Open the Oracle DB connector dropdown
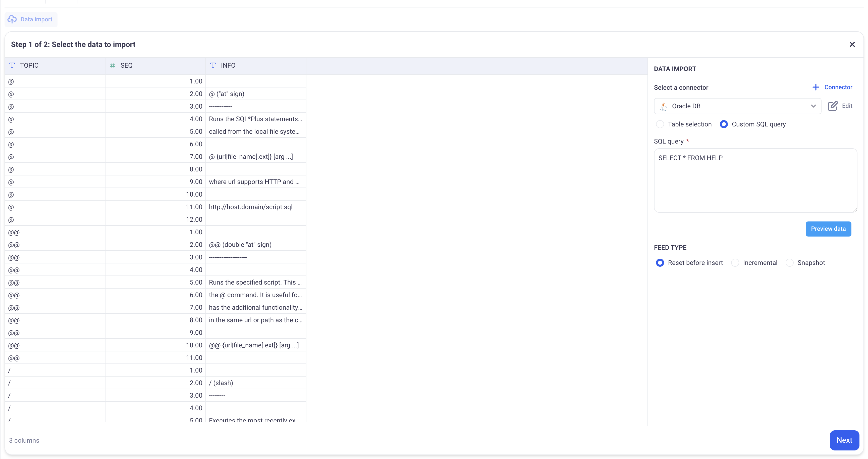The image size is (868, 459). tap(813, 106)
